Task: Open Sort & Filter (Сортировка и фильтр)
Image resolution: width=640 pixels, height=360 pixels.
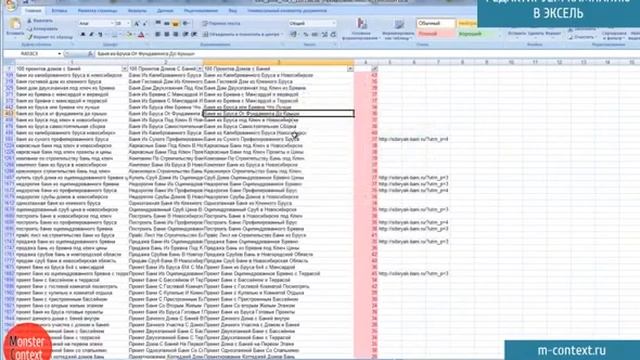Action: (614, 35)
